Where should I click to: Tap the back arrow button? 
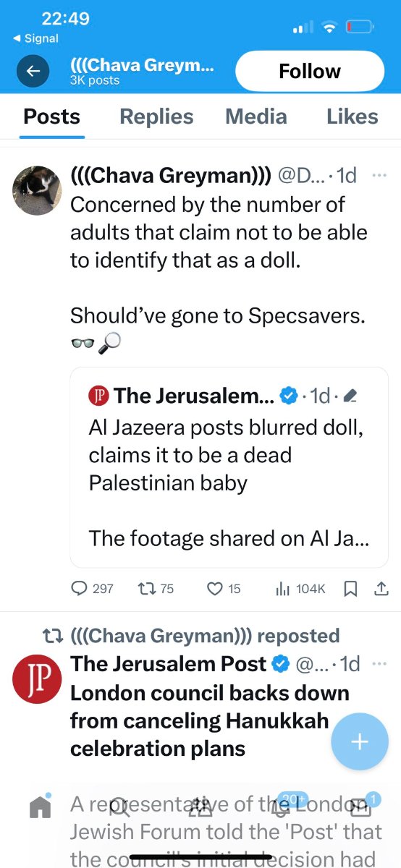(33, 71)
